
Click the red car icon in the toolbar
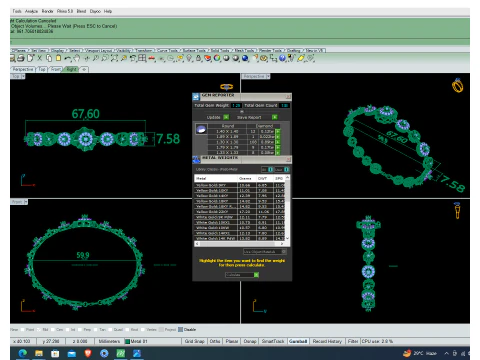coord(152,59)
